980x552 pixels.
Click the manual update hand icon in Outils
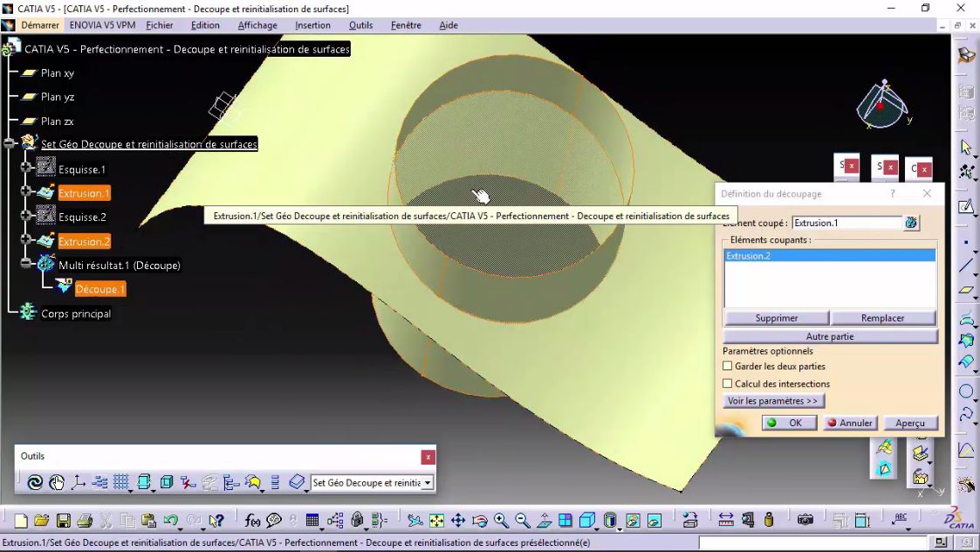coord(56,482)
